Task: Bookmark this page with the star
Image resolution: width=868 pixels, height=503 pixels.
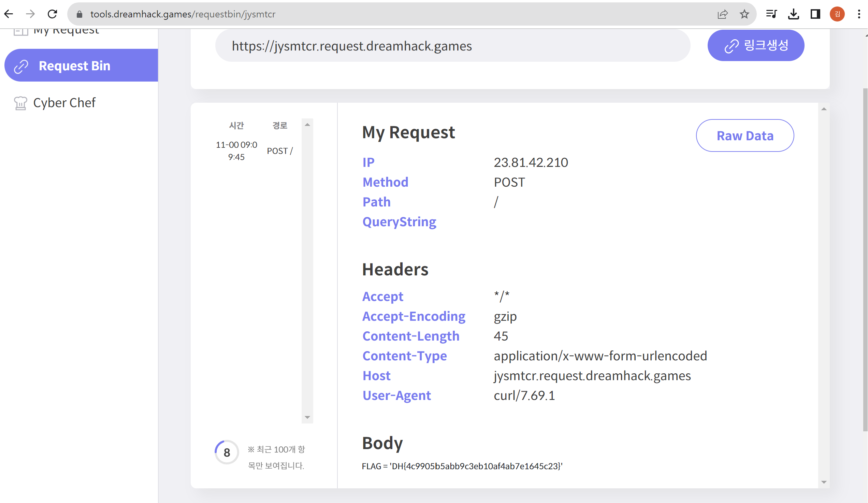Action: 744,14
